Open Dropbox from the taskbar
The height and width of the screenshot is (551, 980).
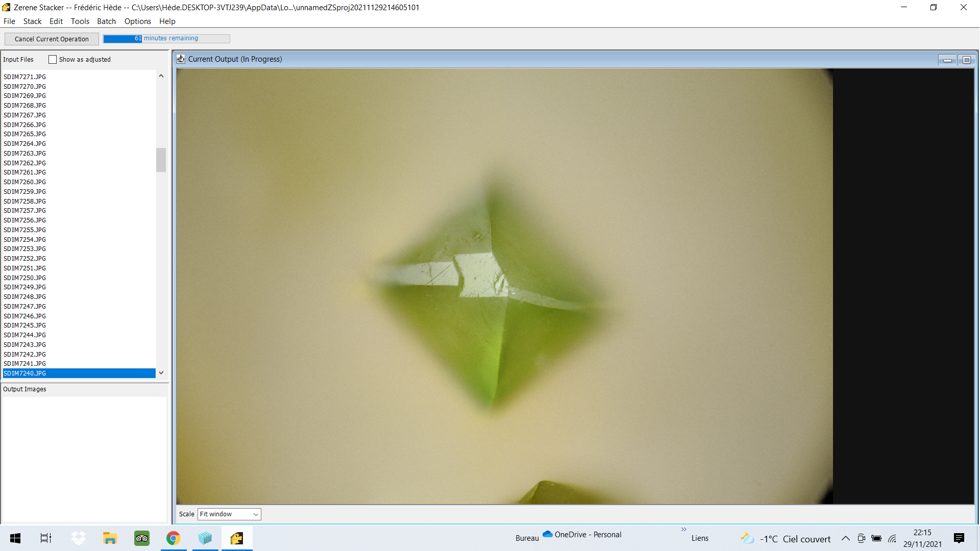pyautogui.click(x=78, y=538)
